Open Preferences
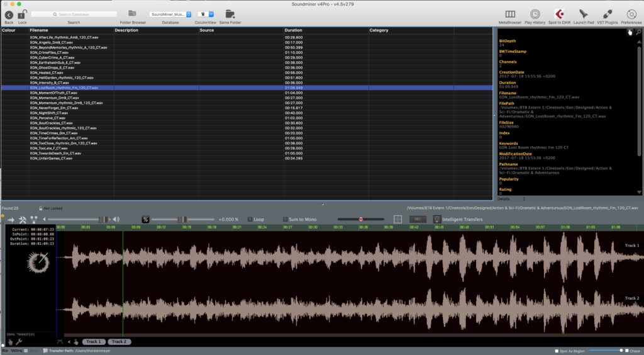Image resolution: width=644 pixels, height=355 pixels. (x=631, y=14)
